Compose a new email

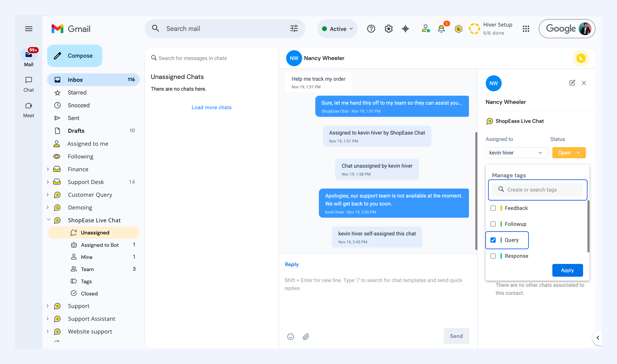coord(75,56)
